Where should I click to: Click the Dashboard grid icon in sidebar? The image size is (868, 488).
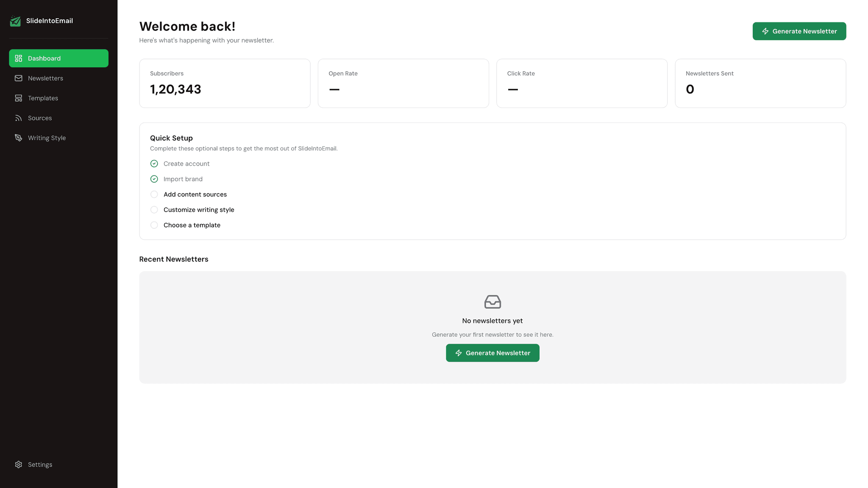(x=19, y=58)
